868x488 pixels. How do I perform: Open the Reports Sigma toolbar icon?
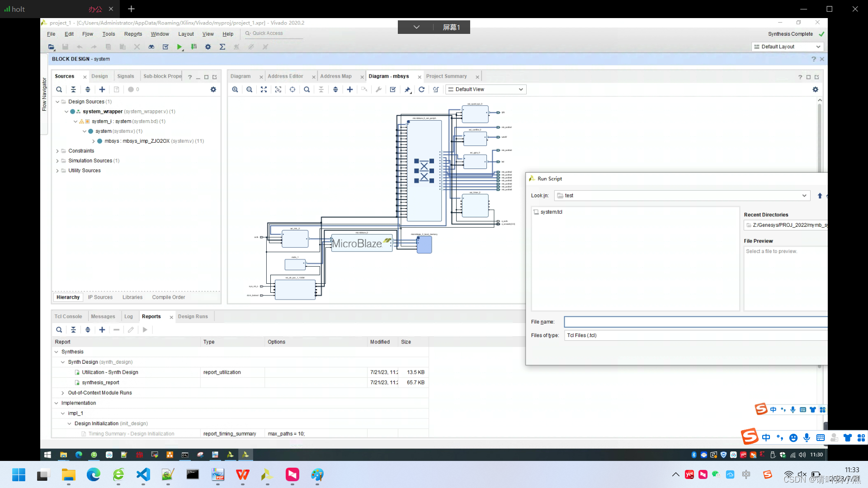222,47
